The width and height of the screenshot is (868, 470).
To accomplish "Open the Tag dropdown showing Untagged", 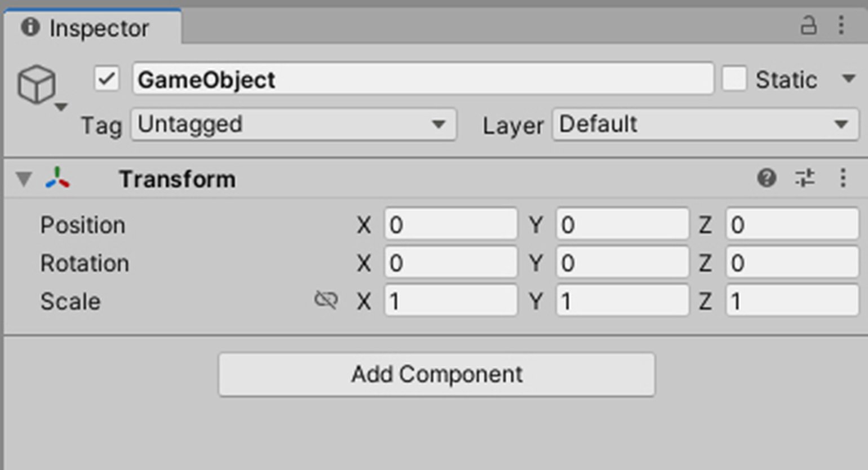I will (x=293, y=125).
